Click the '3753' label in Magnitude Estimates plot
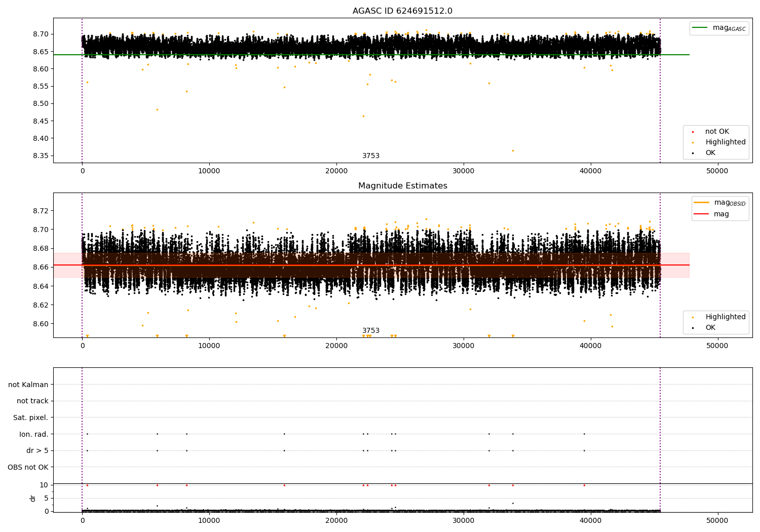The height and width of the screenshot is (532, 760). click(x=370, y=330)
